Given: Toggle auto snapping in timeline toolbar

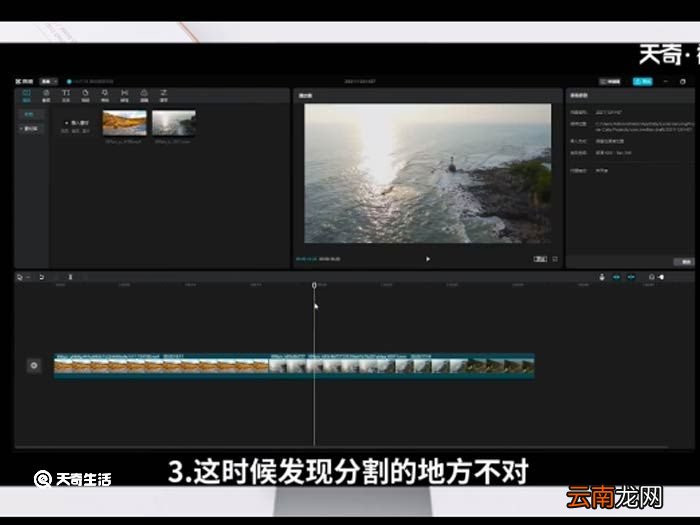Looking at the screenshot, I should 631,277.
